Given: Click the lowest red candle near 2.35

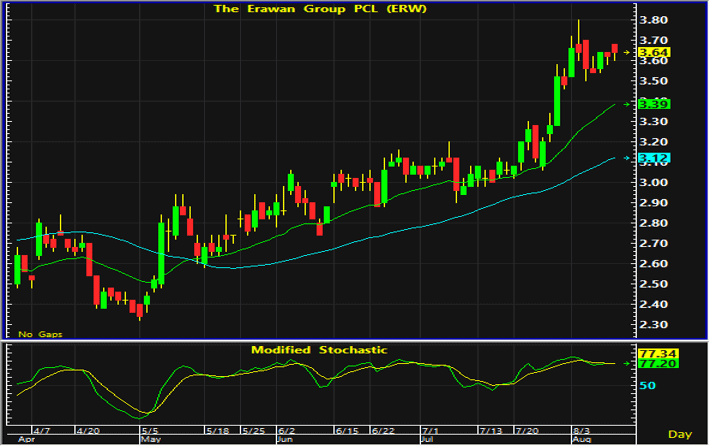Looking at the screenshot, I should (x=140, y=311).
